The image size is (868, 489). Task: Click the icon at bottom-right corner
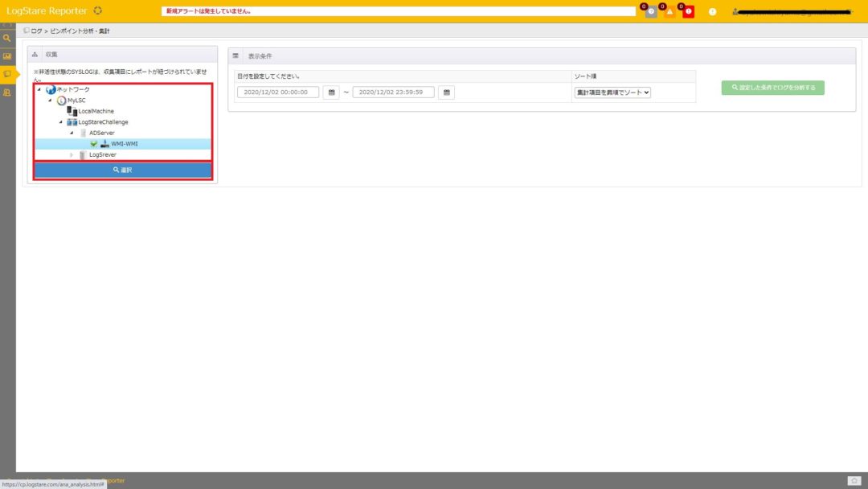(x=854, y=481)
